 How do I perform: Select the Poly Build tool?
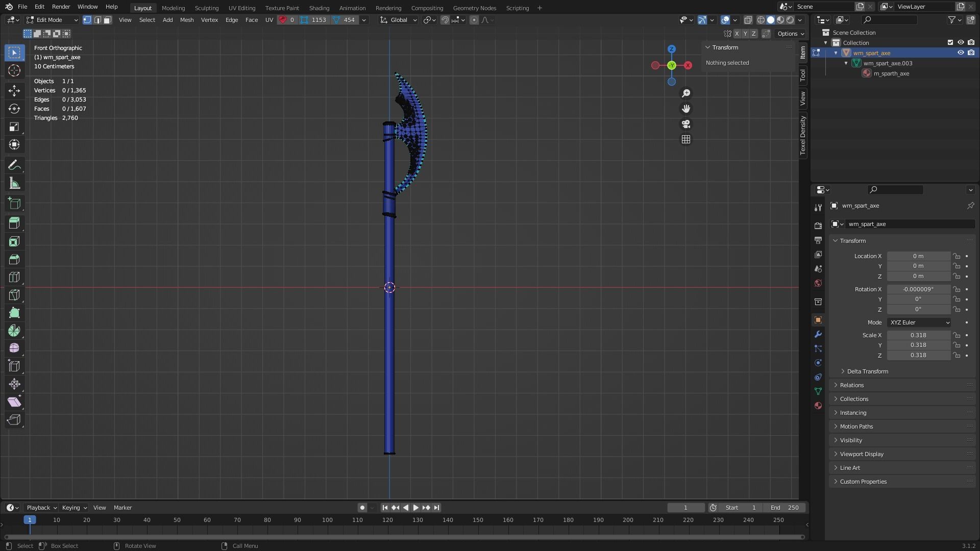tap(14, 313)
